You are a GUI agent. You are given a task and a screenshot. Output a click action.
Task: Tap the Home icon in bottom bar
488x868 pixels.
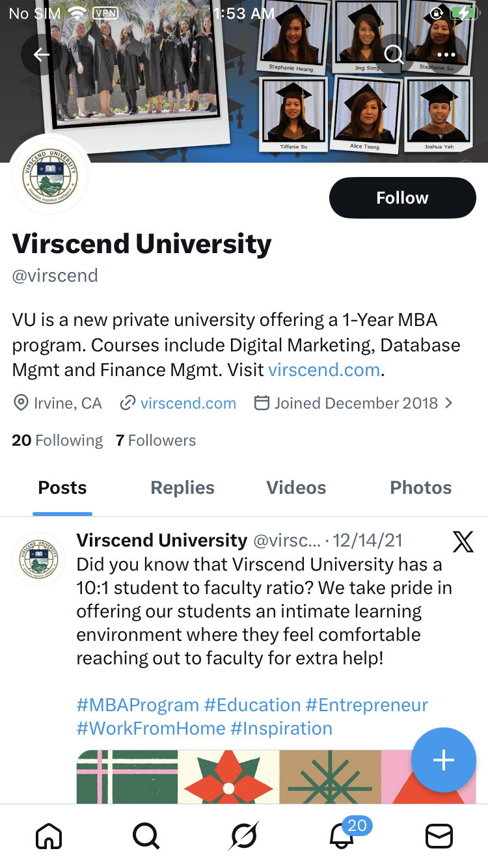point(49,836)
